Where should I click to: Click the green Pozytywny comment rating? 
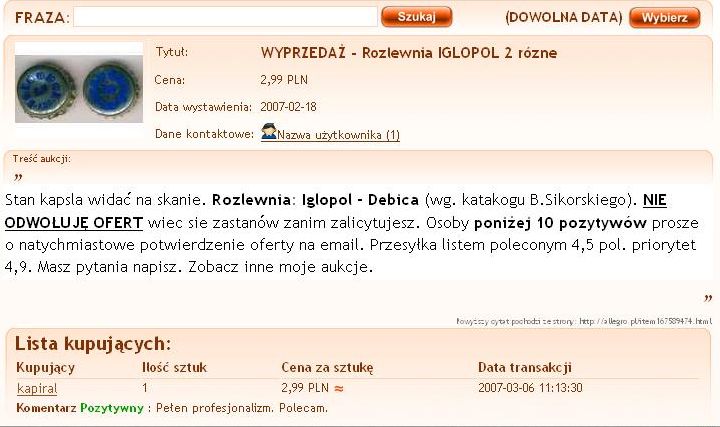pyautogui.click(x=111, y=408)
